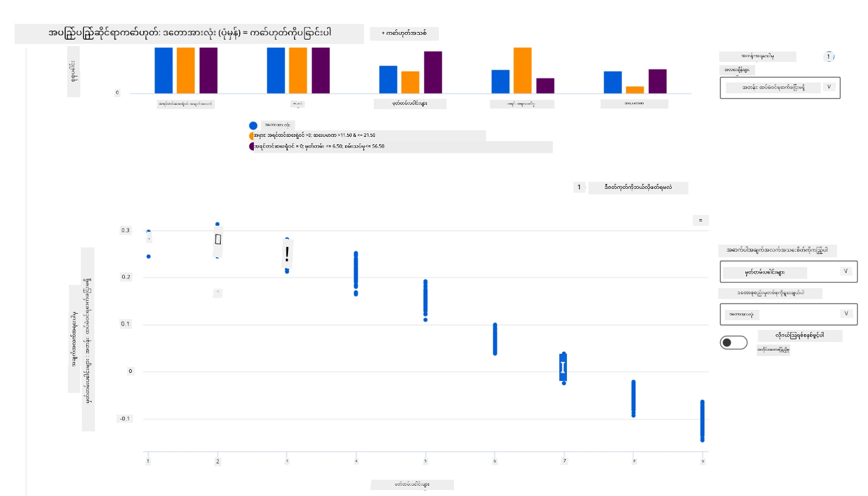Click the purple bar in the second feature group
This screenshot has height=496, width=868.
(x=321, y=71)
